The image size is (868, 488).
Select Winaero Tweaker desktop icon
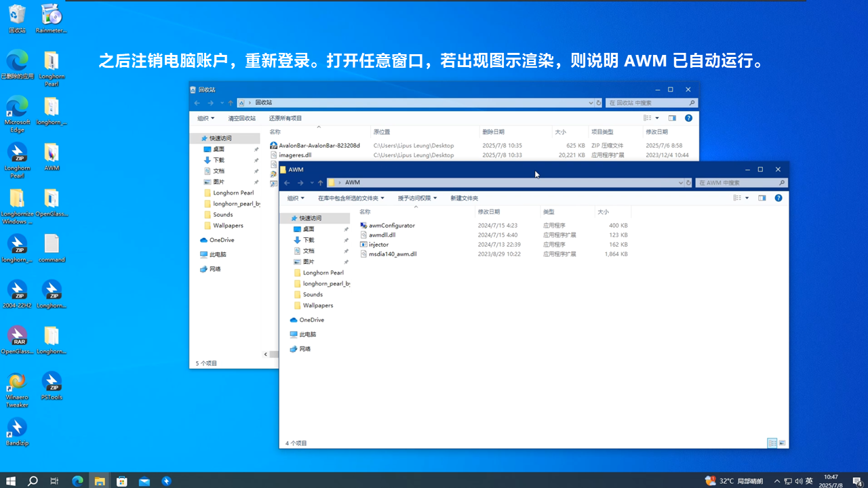pyautogui.click(x=18, y=390)
